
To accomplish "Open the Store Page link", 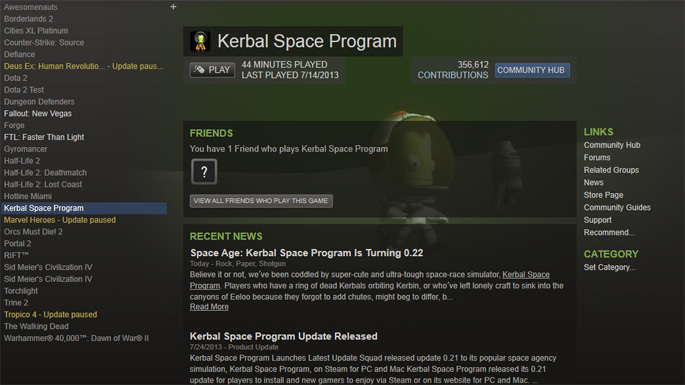I will pyautogui.click(x=603, y=195).
